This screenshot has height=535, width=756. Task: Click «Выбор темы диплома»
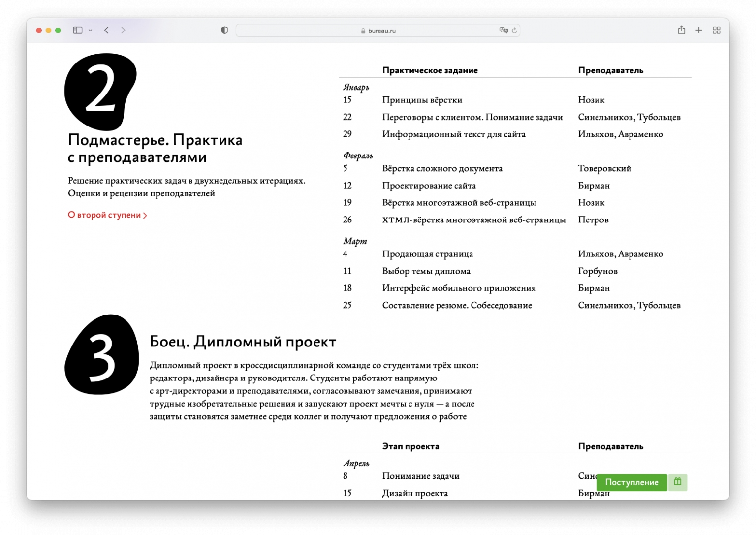click(x=426, y=271)
